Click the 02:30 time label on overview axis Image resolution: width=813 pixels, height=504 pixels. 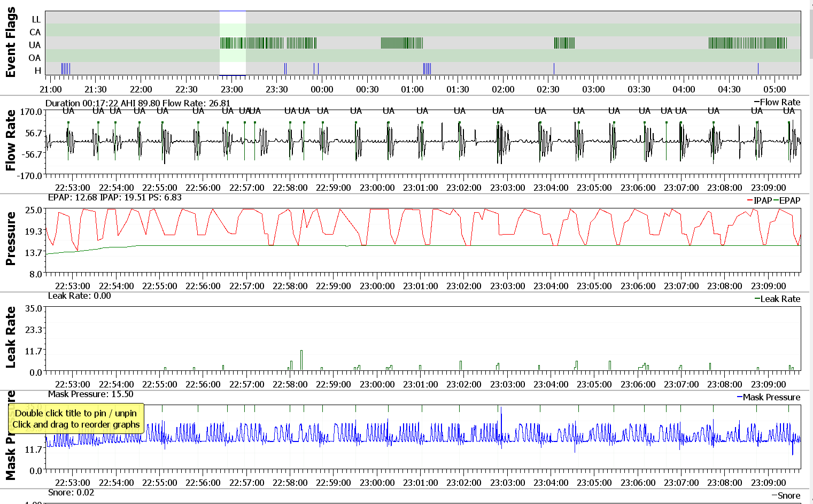click(548, 89)
